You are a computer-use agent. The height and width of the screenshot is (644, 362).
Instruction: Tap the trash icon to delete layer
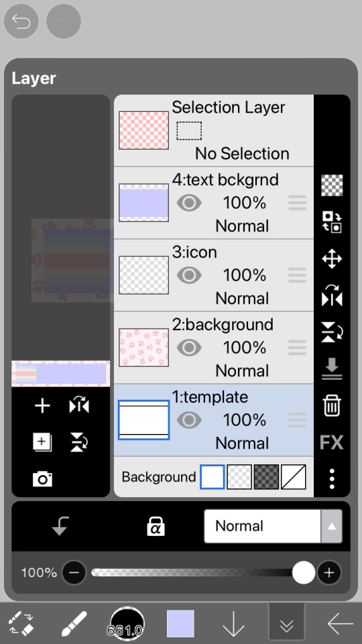click(332, 406)
